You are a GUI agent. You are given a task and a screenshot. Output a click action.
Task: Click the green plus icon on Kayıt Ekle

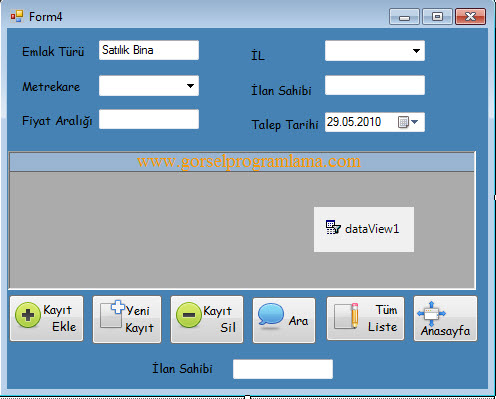coord(28,315)
